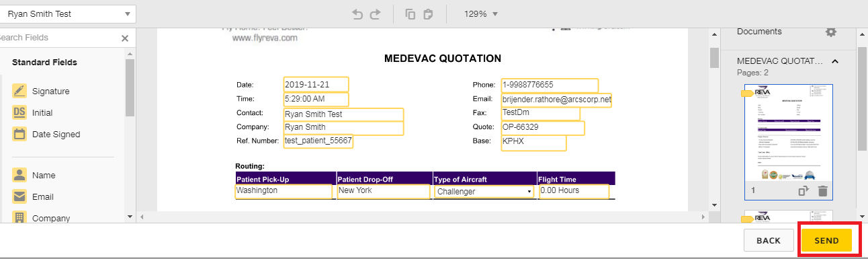Open the 129% zoom level dropdown
Image resolution: width=868 pixels, height=259 pixels.
[480, 13]
